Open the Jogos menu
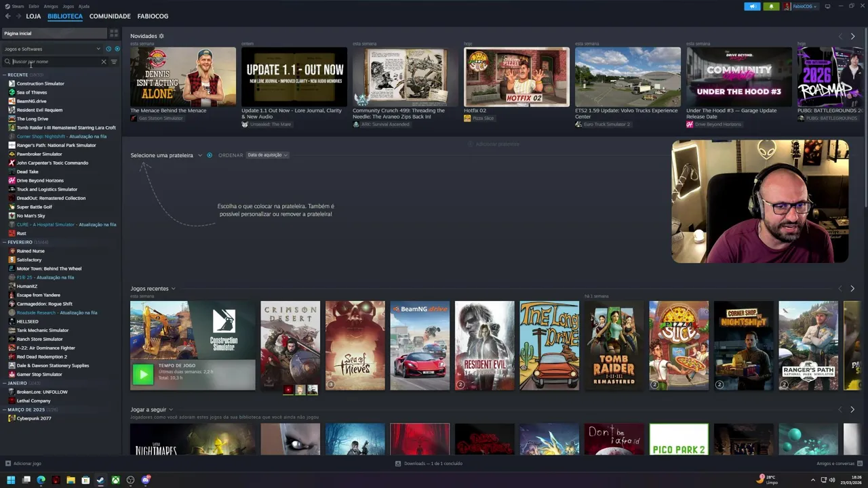This screenshot has width=868, height=488. (x=68, y=6)
